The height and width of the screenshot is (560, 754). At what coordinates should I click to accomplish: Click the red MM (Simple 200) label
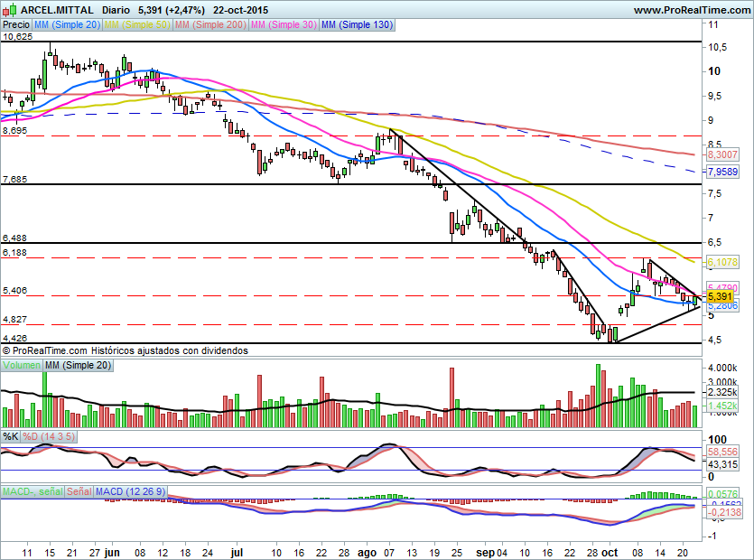click(x=209, y=25)
